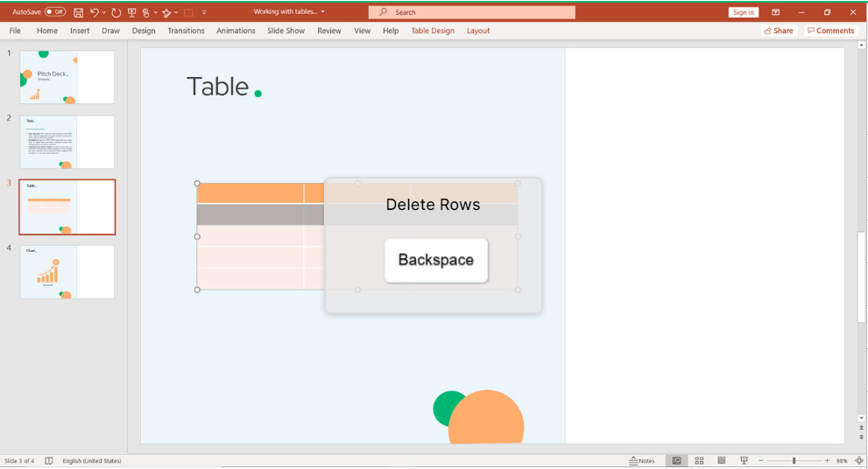Open the View tab
This screenshot has width=868, height=469.
[x=362, y=31]
